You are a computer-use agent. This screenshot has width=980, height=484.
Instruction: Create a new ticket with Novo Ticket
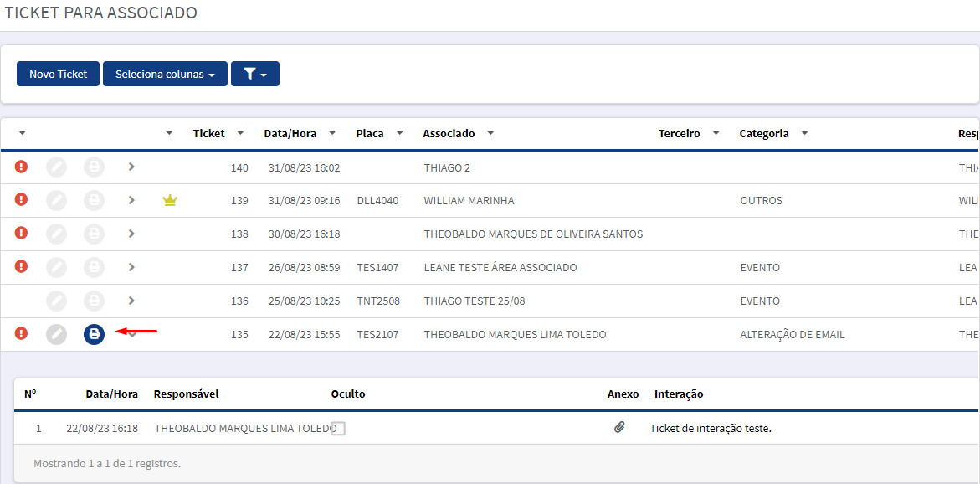tap(58, 74)
